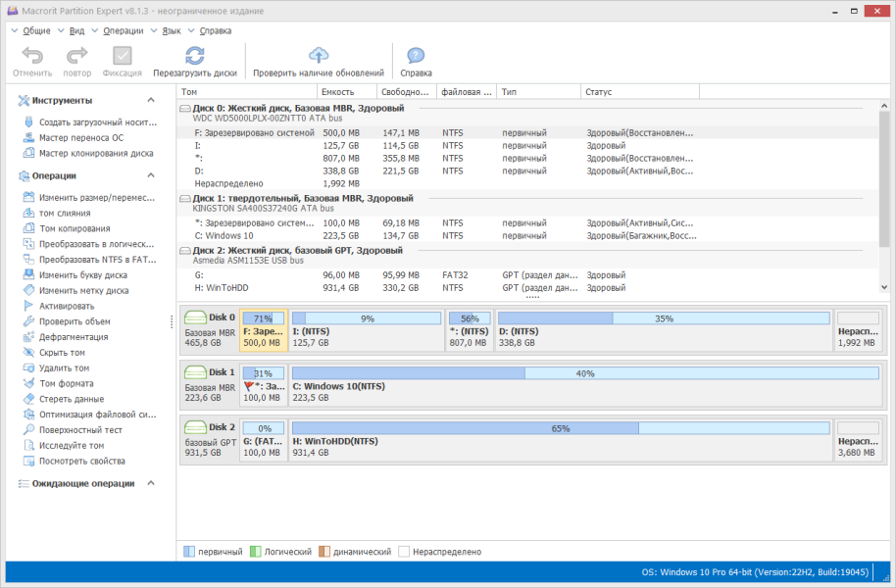Viewport: 896px width, 588px height.
Task: Select I: (NTFS) partition block in disk map
Action: 367,329
